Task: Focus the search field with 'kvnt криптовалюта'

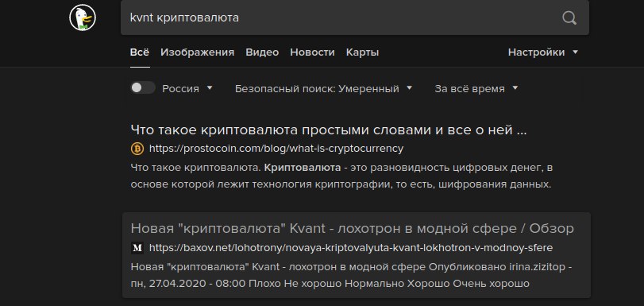Action: 355,17
